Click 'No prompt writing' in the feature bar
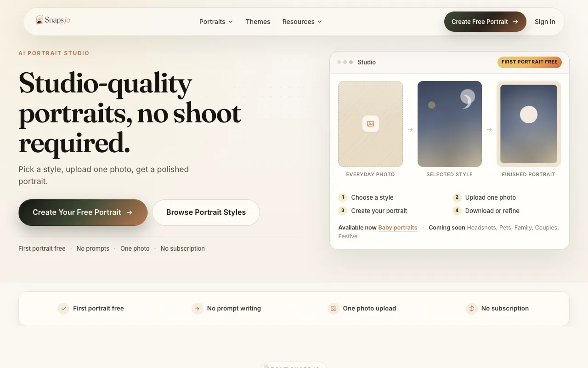 [x=234, y=309]
